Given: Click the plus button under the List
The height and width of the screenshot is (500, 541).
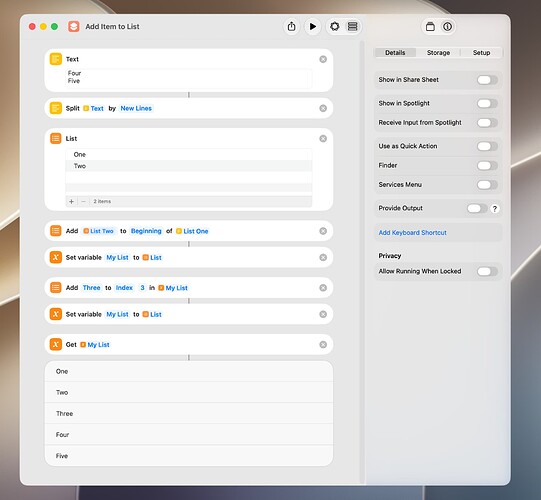Looking at the screenshot, I should pyautogui.click(x=71, y=202).
